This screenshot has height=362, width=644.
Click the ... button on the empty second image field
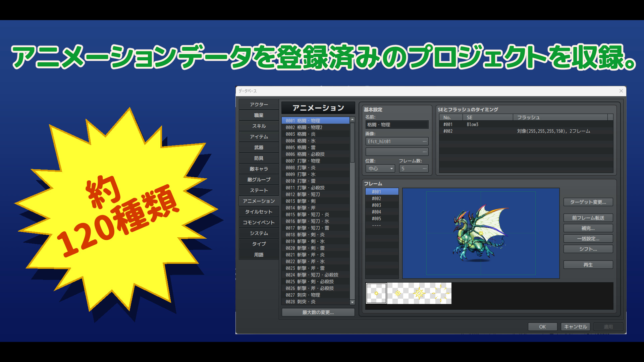tap(425, 152)
